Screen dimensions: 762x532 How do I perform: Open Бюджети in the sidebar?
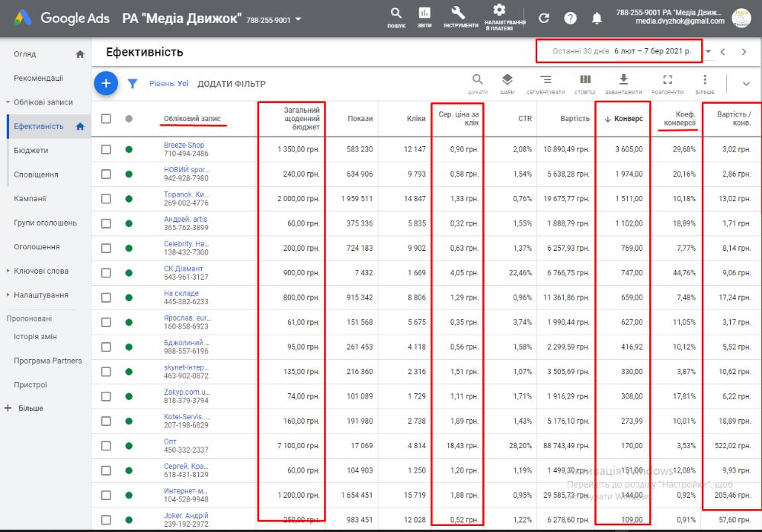coord(30,151)
